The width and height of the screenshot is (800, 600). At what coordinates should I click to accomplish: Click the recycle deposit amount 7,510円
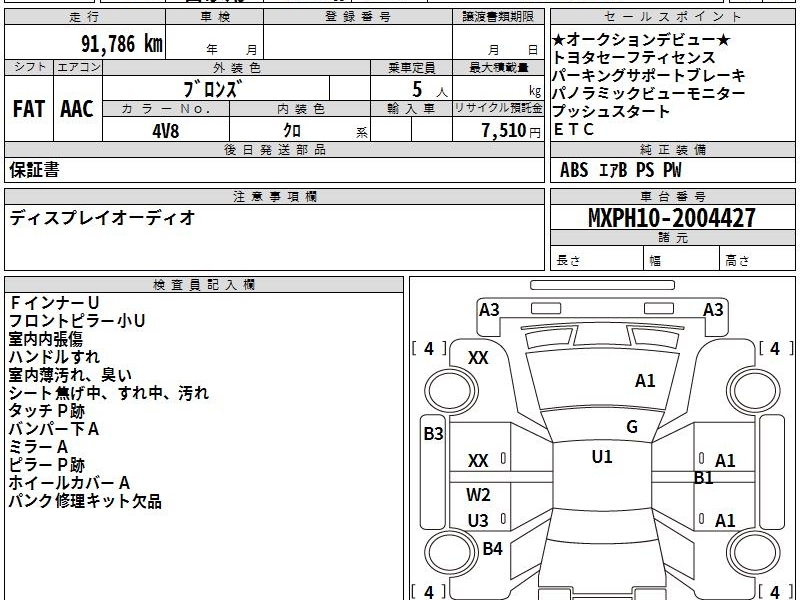click(511, 131)
